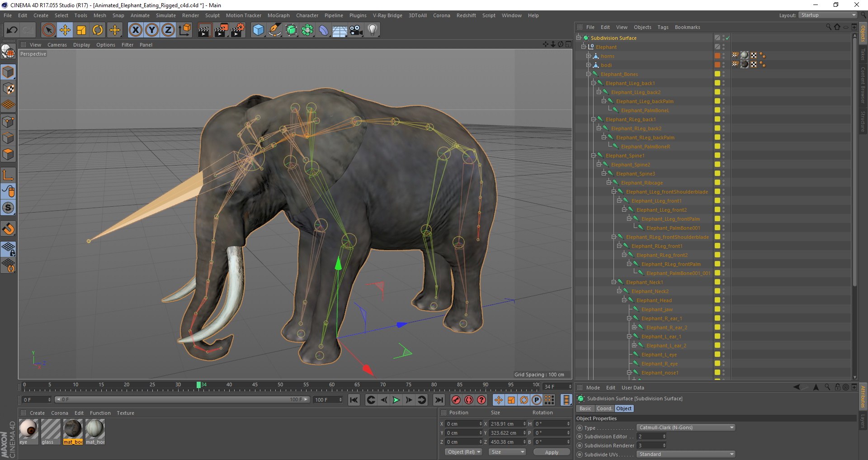The image size is (868, 460).
Task: Select the mat_bod material swatch
Action: point(73,431)
